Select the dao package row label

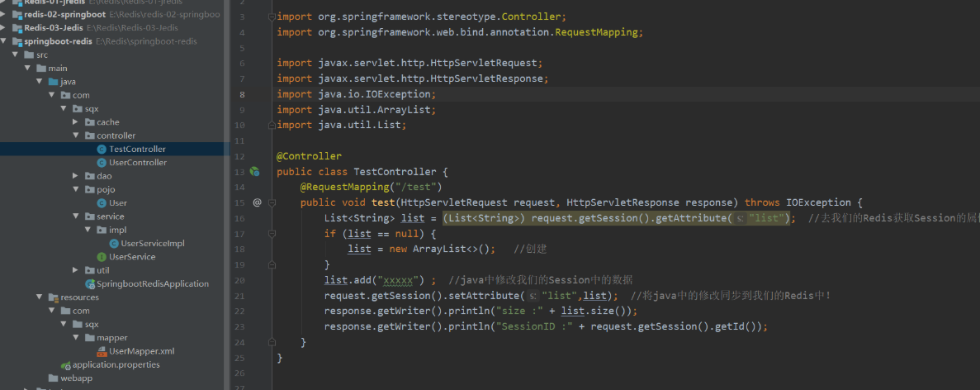click(104, 176)
